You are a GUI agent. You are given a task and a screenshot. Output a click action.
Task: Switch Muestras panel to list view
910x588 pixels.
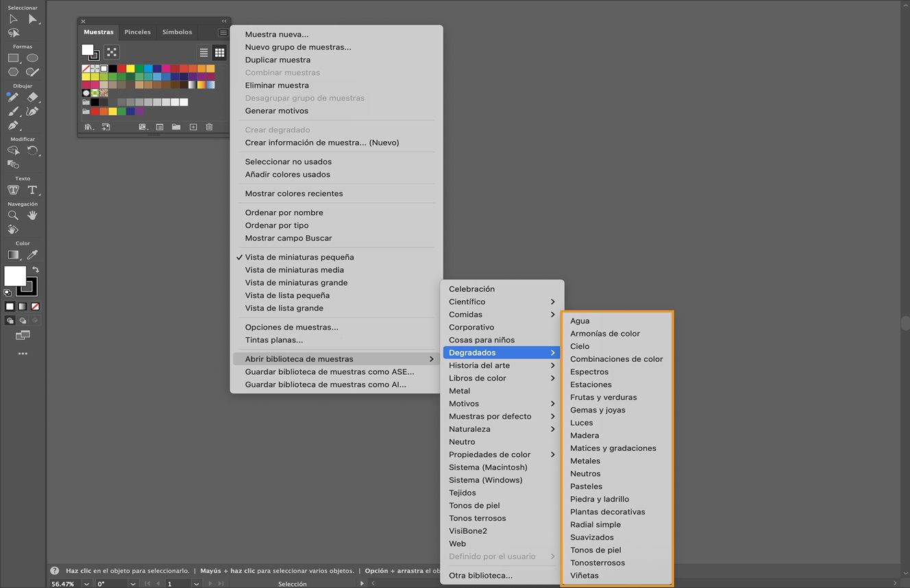pyautogui.click(x=204, y=52)
